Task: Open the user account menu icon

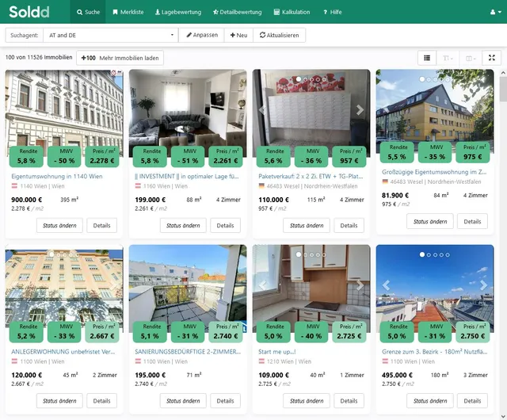Action: (494, 13)
